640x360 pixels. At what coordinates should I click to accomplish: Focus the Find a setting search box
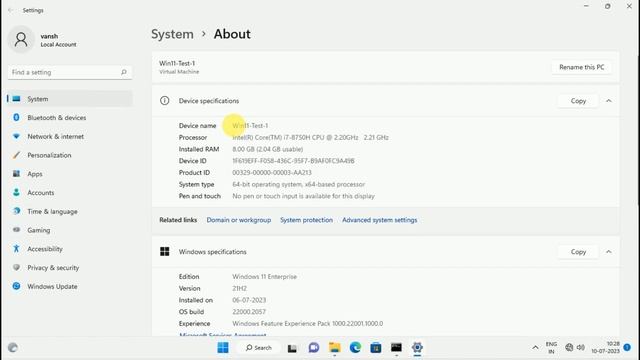pyautogui.click(x=70, y=72)
